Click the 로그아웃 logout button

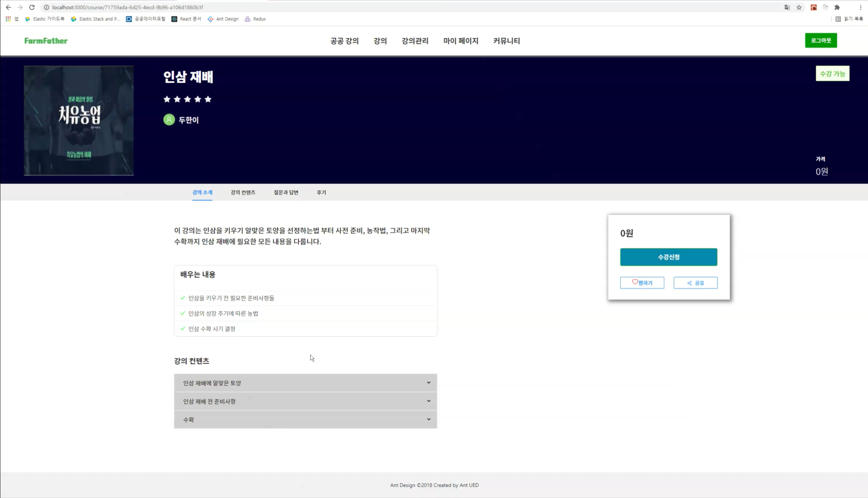pyautogui.click(x=821, y=40)
